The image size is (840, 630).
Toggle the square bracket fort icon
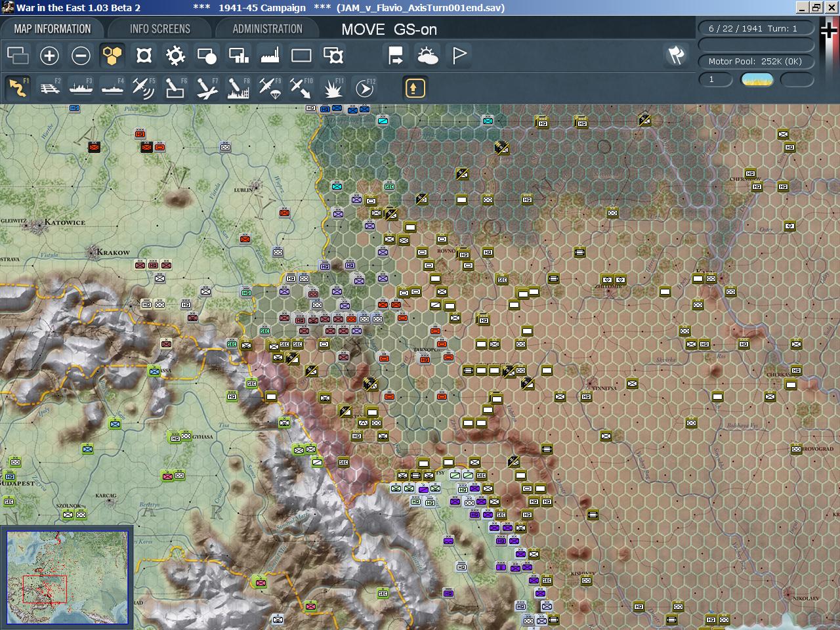[x=144, y=56]
